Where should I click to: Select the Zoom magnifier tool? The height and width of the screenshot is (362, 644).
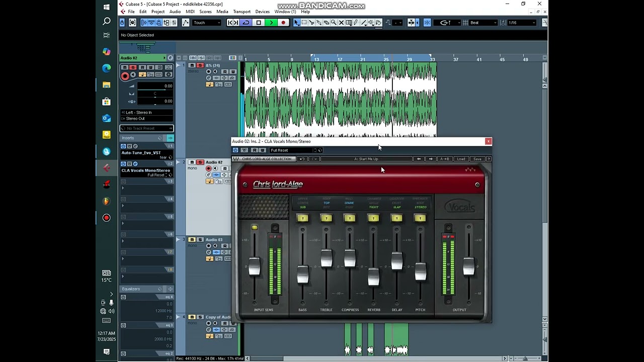[334, 23]
